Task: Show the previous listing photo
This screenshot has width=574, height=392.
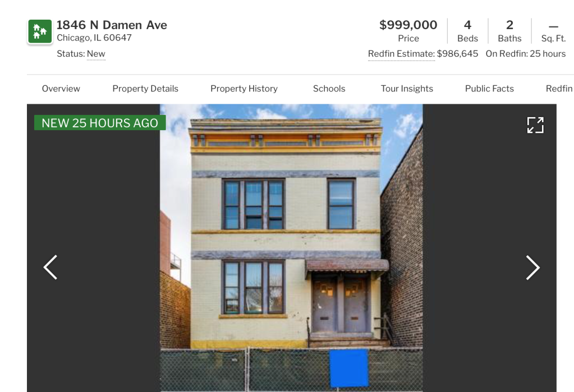Action: tap(50, 267)
